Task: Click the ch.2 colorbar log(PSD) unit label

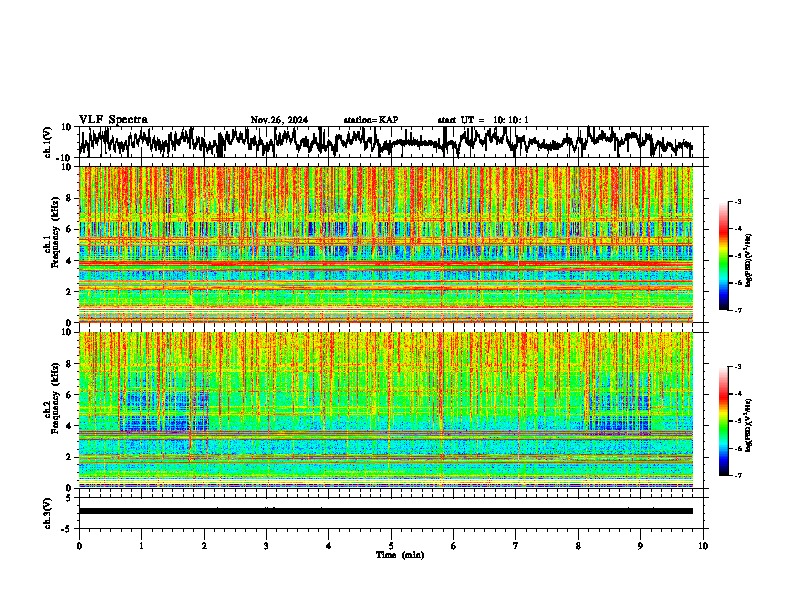Action: 749,425
